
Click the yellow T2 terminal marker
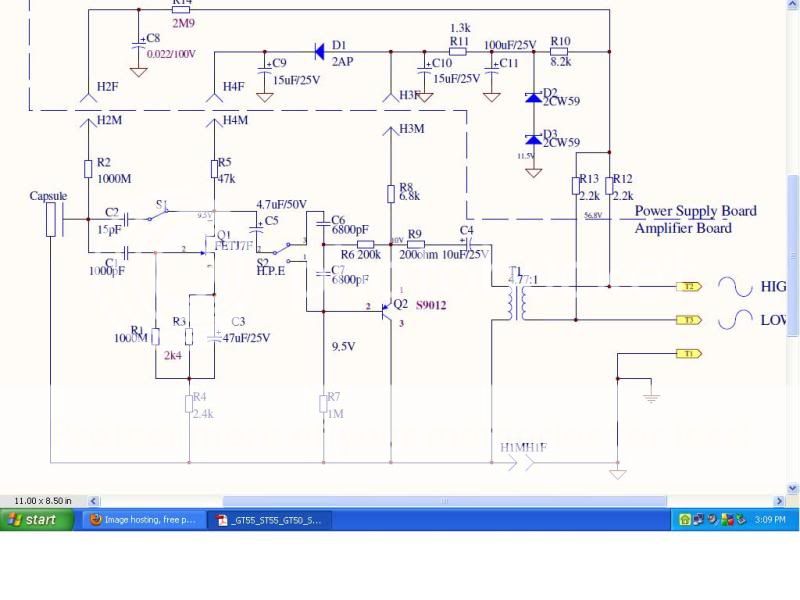pyautogui.click(x=689, y=287)
